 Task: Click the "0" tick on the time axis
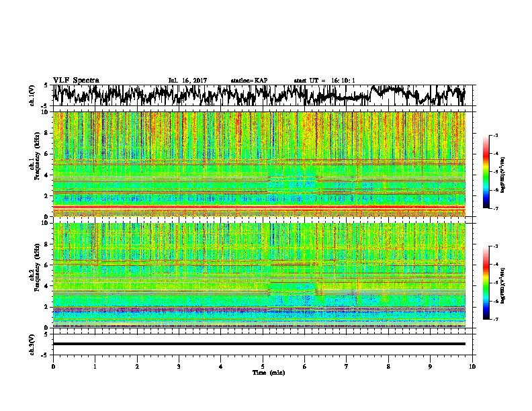tap(53, 367)
